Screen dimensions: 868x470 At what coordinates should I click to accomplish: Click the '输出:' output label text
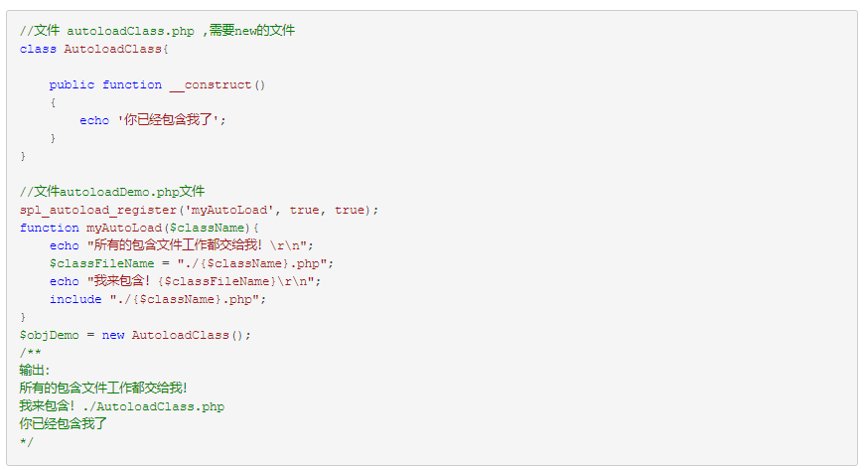(x=35, y=371)
